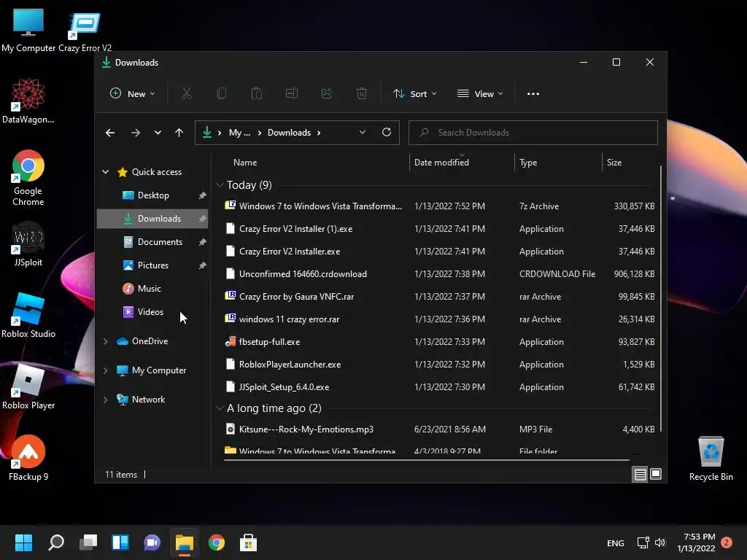Open notification center clock area
Image resolution: width=747 pixels, height=560 pixels.
[x=704, y=542]
